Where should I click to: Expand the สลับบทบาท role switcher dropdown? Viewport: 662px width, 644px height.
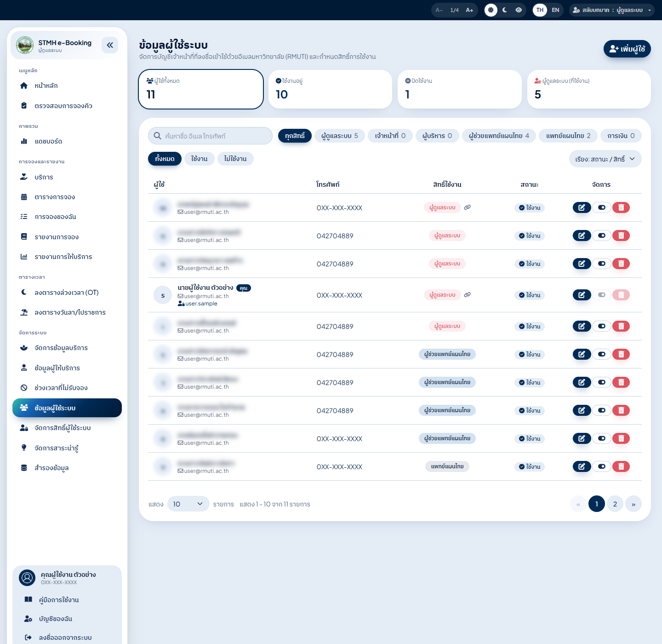coord(611,10)
